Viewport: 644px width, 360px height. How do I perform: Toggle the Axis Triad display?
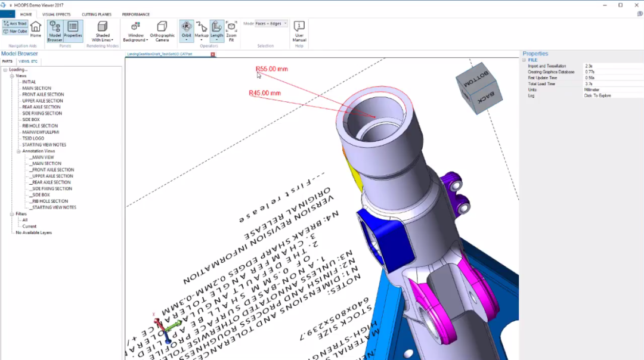point(14,24)
